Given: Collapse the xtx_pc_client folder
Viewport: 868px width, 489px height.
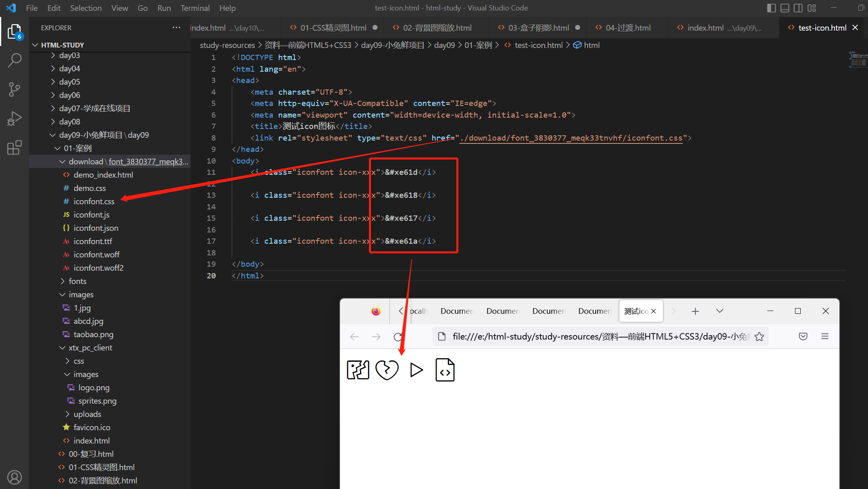Looking at the screenshot, I should pyautogui.click(x=90, y=348).
